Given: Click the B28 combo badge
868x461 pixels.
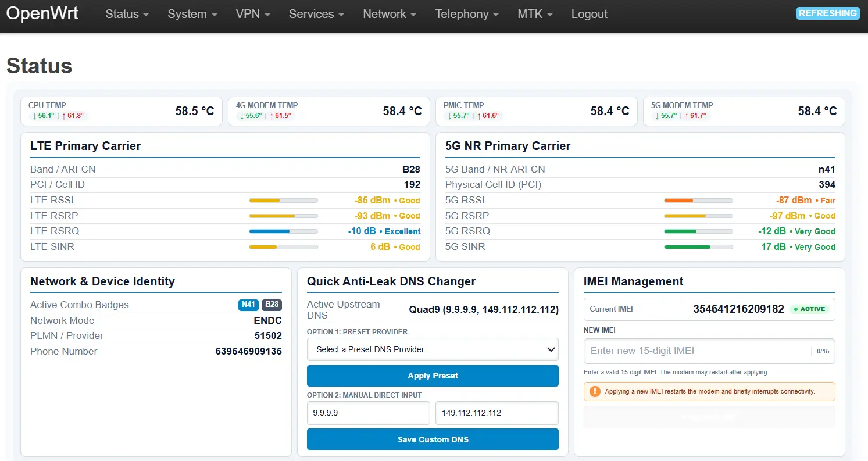Looking at the screenshot, I should tap(272, 305).
